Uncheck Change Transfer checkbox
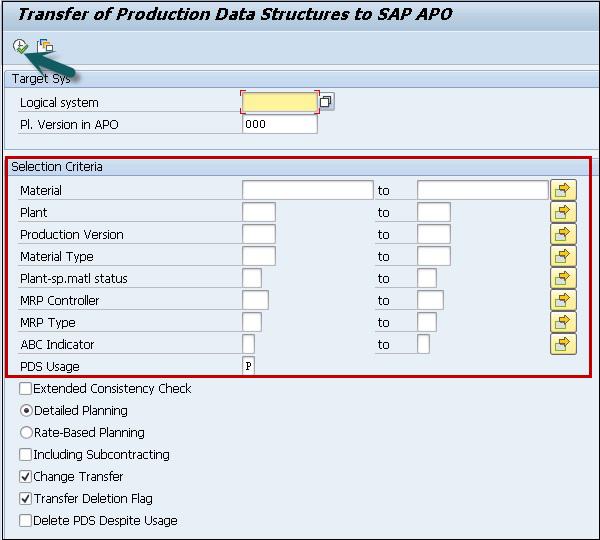Screen dimensions: 600x540 [x=26, y=476]
